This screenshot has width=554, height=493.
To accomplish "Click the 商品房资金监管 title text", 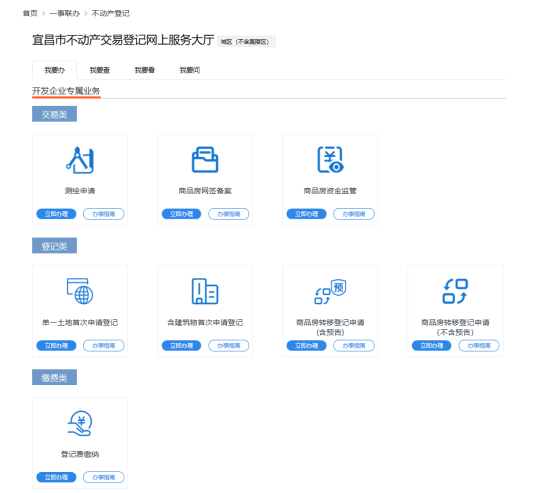I will (x=330, y=191).
